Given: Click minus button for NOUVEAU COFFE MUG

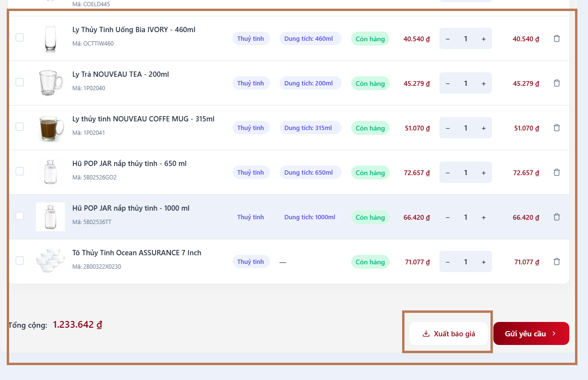Looking at the screenshot, I should coord(448,128).
